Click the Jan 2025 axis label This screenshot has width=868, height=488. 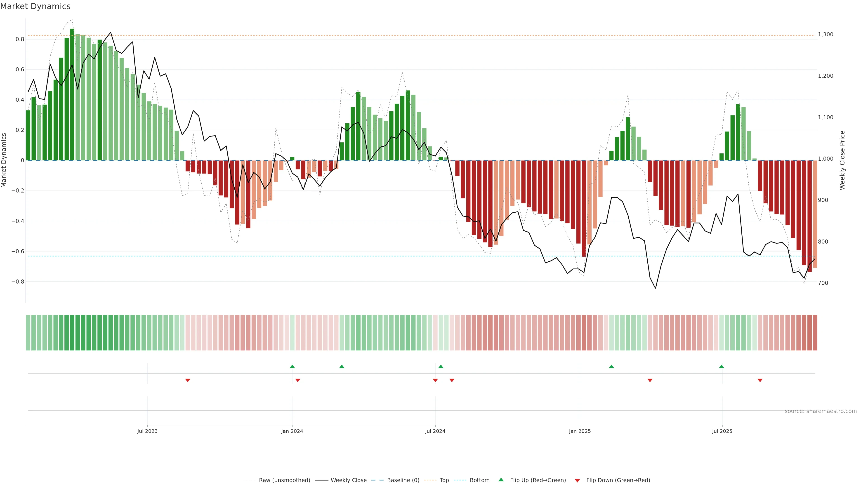(580, 431)
